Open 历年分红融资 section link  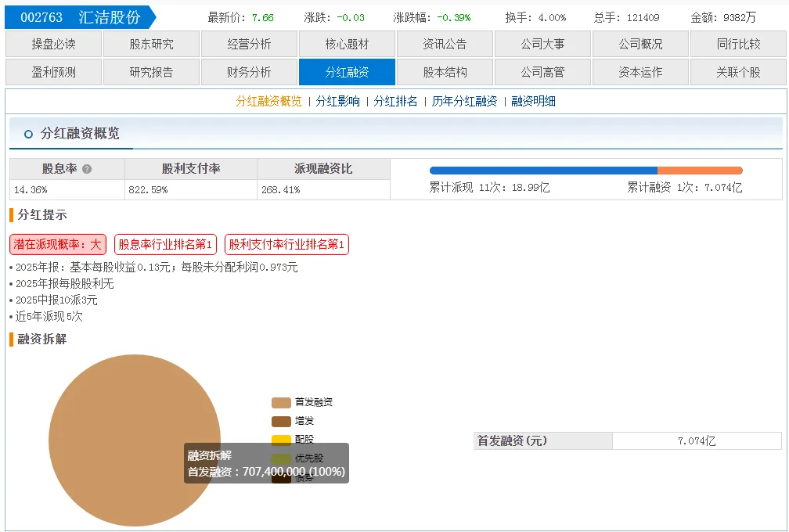(x=464, y=101)
